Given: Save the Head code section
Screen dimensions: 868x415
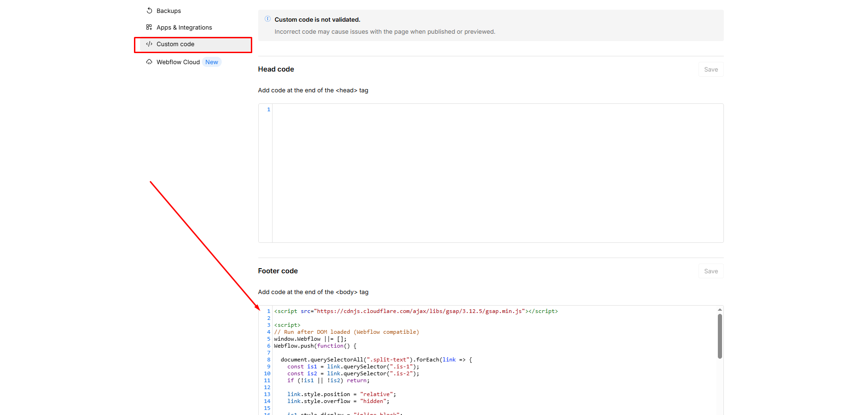Looking at the screenshot, I should pos(711,69).
